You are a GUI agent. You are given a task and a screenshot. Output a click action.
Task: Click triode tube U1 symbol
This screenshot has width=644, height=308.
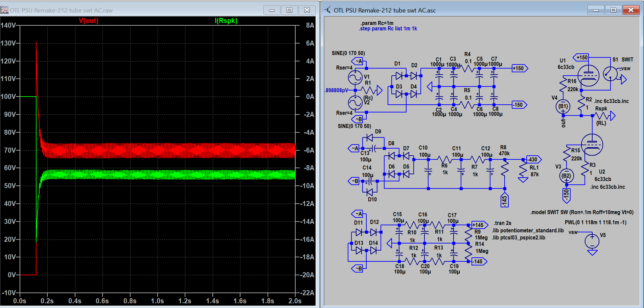coord(589,75)
